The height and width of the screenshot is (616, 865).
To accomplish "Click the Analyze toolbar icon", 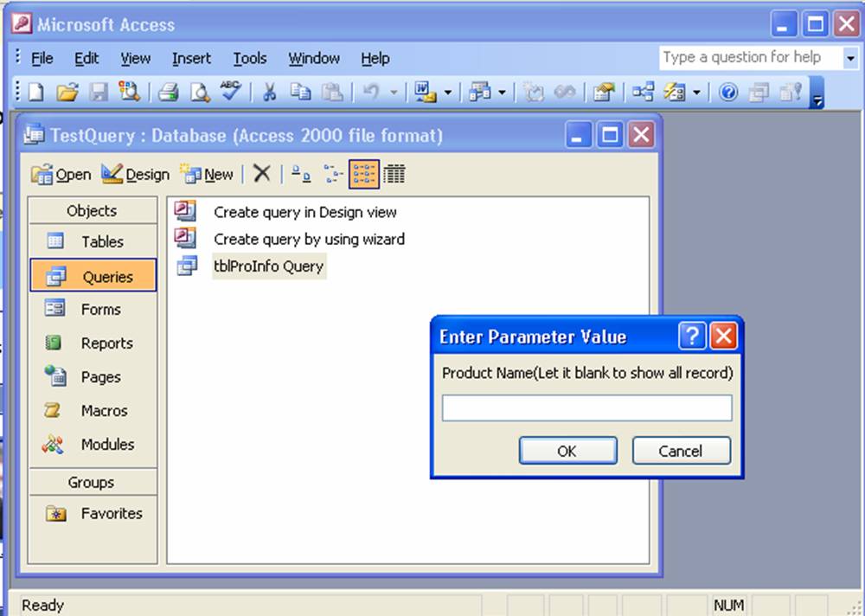I will tap(480, 93).
